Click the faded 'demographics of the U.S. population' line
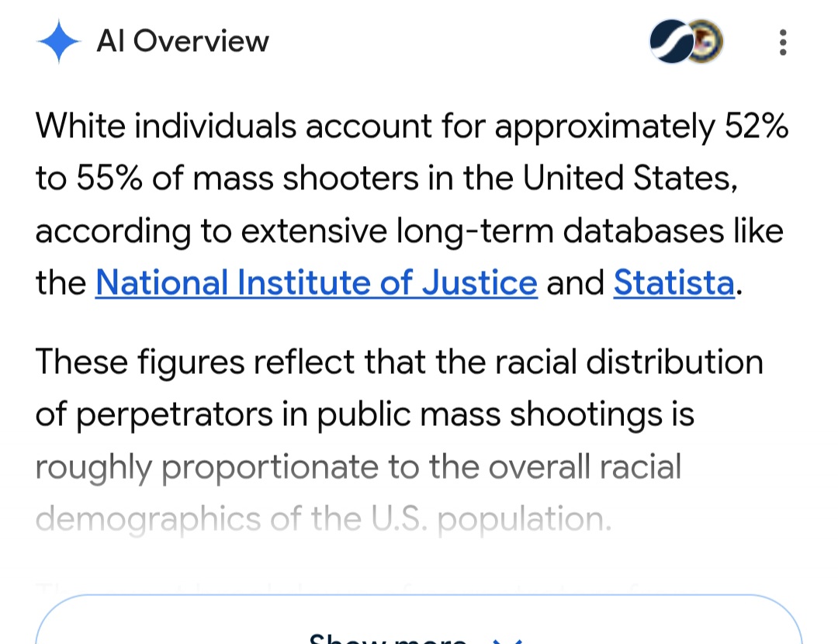This screenshot has width=838, height=644. (324, 519)
